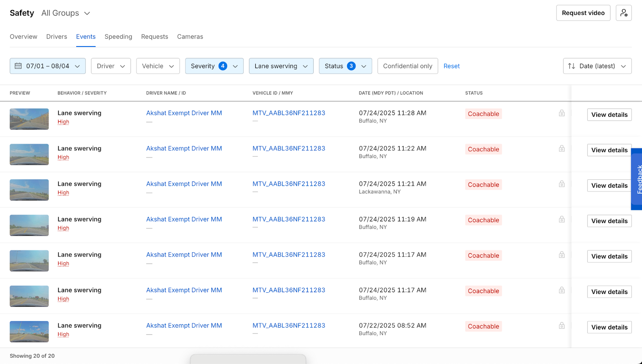Screen dimensions: 642x364
Task: Expand the All Groups selector
Action: click(x=65, y=13)
